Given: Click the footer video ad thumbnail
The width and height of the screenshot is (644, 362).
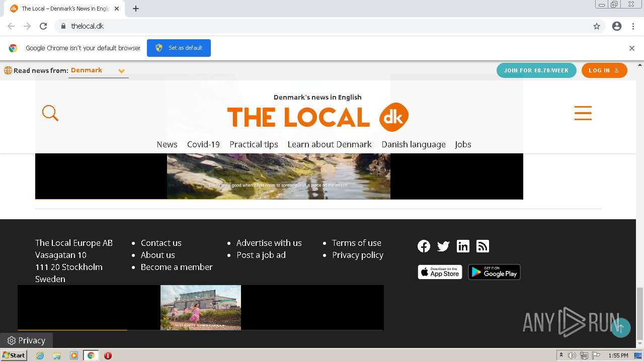Looking at the screenshot, I should point(201,307).
